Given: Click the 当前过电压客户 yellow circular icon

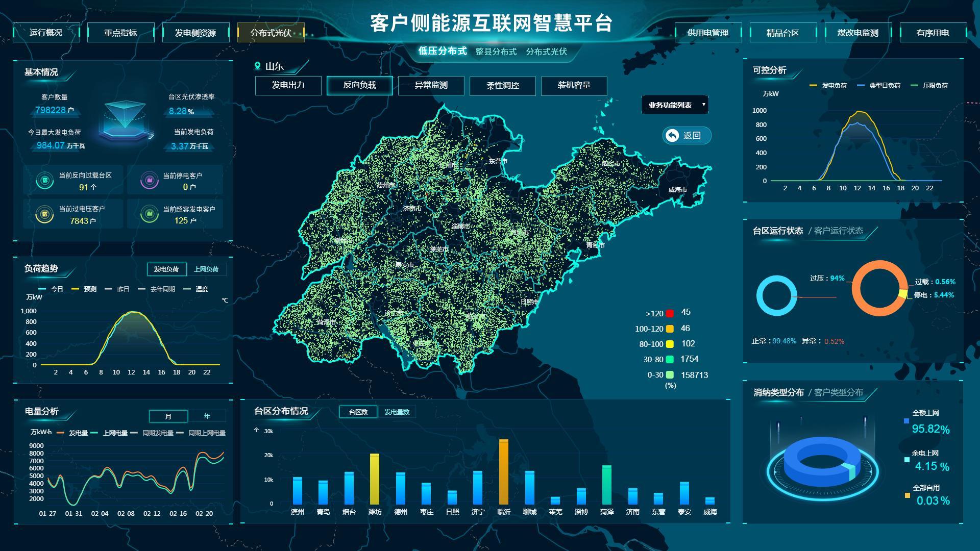Looking at the screenshot, I should tap(45, 214).
